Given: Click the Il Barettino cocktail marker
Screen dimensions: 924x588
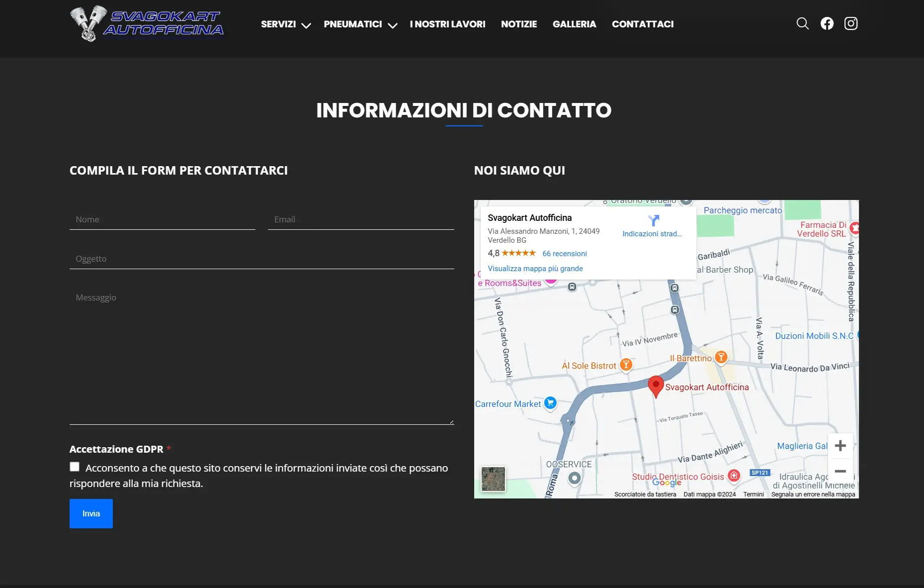Looking at the screenshot, I should 721,357.
